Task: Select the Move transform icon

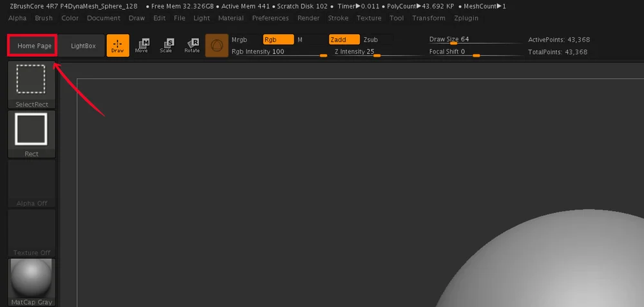Action: click(x=142, y=46)
